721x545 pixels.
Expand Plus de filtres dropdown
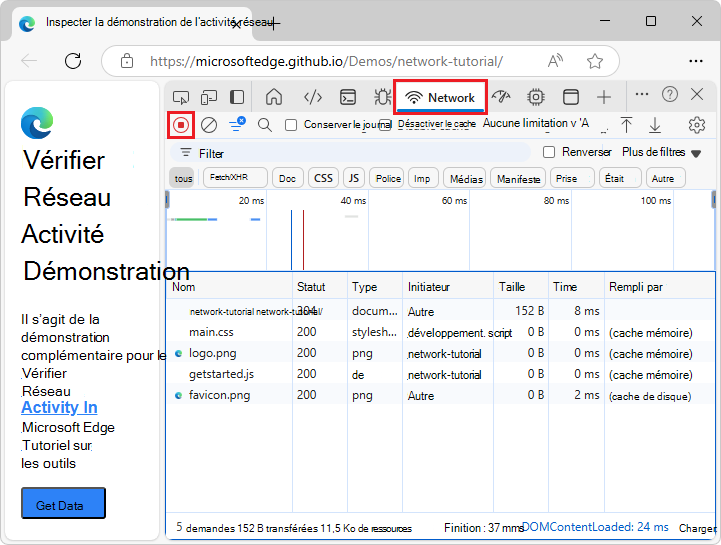661,152
